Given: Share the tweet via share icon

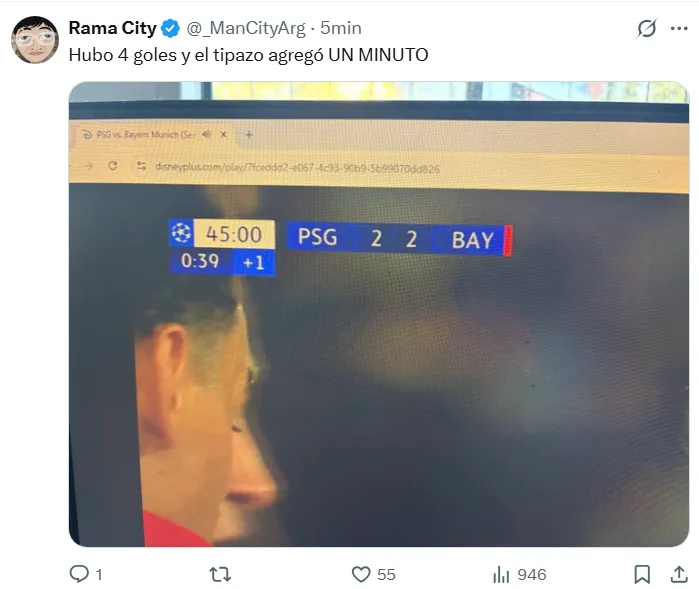Looking at the screenshot, I should coord(679,574).
